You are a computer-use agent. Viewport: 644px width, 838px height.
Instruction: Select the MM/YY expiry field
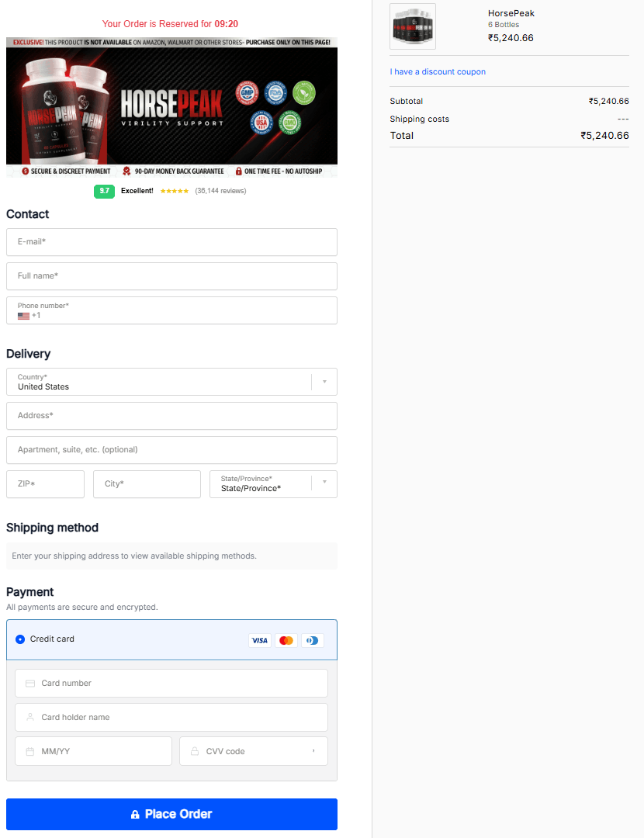(93, 751)
